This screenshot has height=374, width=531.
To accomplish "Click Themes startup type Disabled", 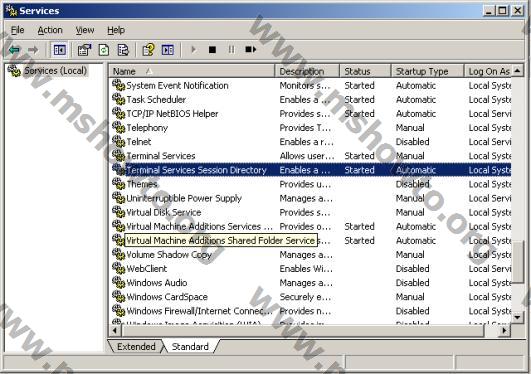I will point(412,184).
